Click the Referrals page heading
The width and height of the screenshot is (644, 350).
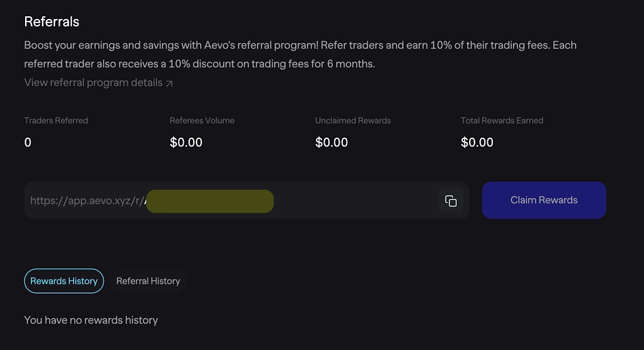[x=52, y=22]
